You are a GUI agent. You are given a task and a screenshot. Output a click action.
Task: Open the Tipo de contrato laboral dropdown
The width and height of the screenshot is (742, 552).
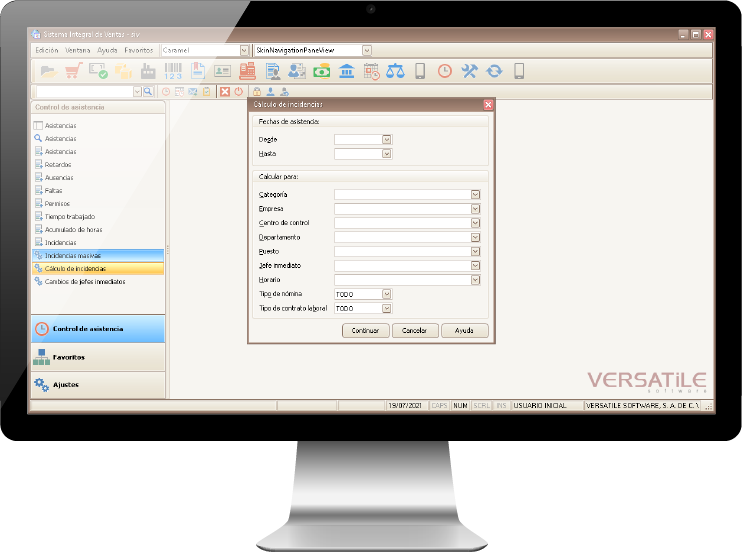click(387, 308)
